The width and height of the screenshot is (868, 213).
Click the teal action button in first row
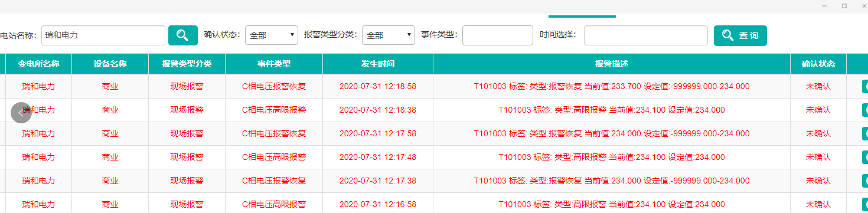pyautogui.click(x=864, y=86)
